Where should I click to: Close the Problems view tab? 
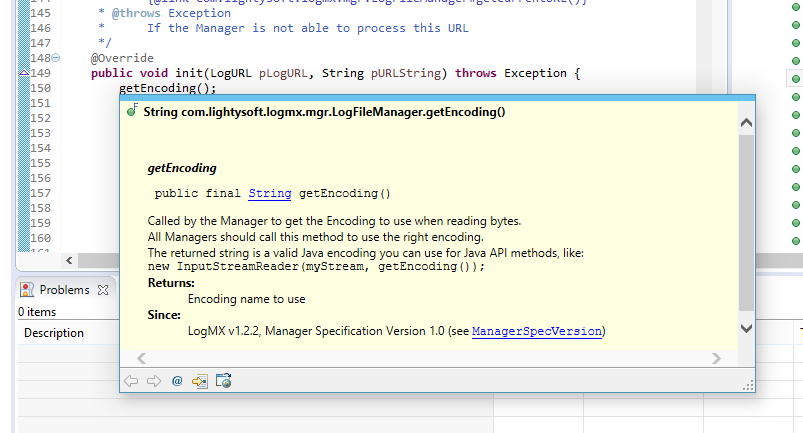point(103,290)
